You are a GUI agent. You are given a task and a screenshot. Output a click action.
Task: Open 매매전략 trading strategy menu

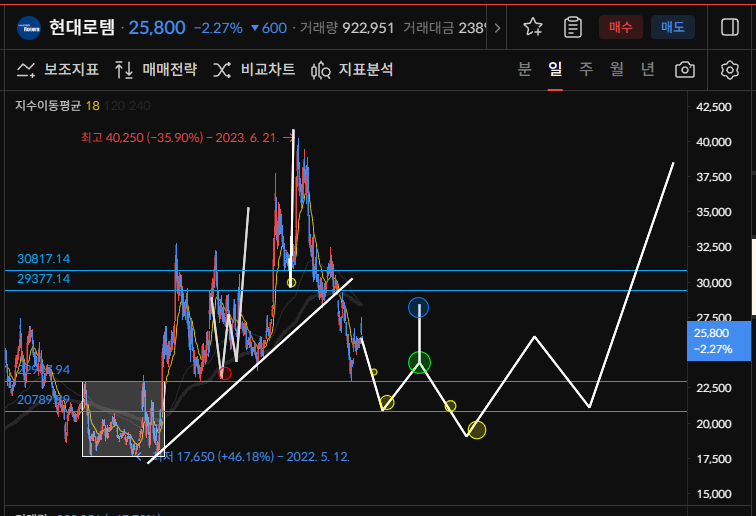pyautogui.click(x=156, y=70)
